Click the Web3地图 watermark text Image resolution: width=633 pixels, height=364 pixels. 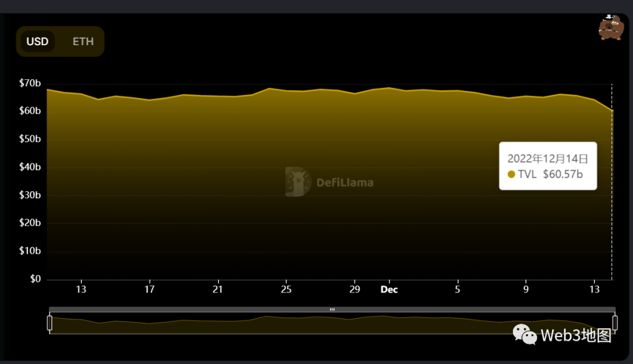(576, 335)
